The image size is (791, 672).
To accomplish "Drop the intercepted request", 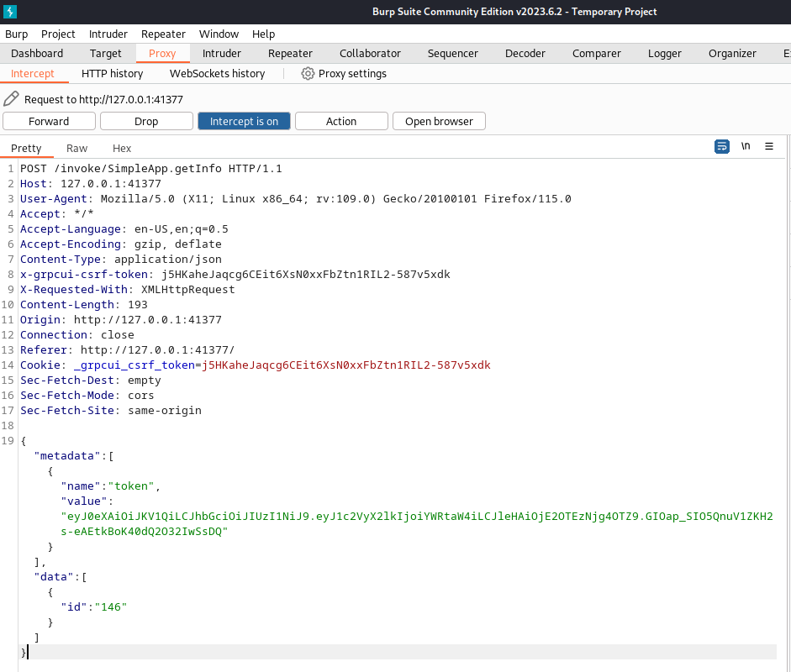I will [x=146, y=121].
